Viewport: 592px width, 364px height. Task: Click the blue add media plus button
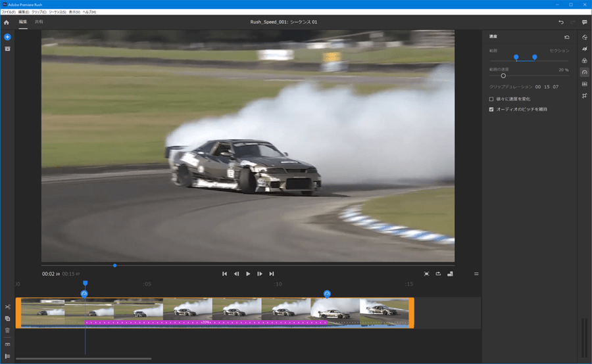7,37
